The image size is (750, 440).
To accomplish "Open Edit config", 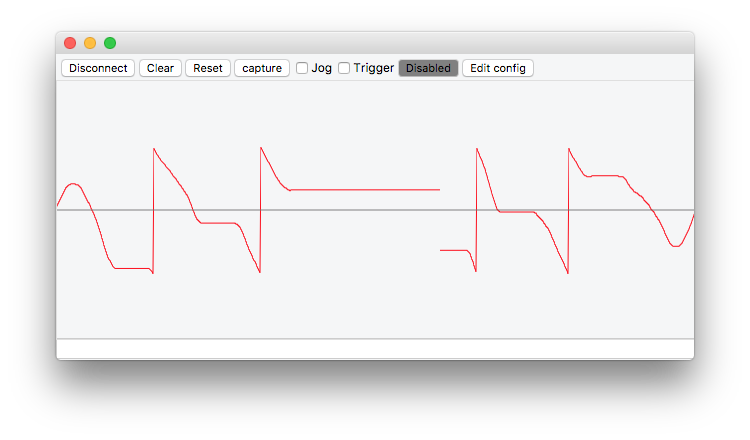I will coord(498,68).
